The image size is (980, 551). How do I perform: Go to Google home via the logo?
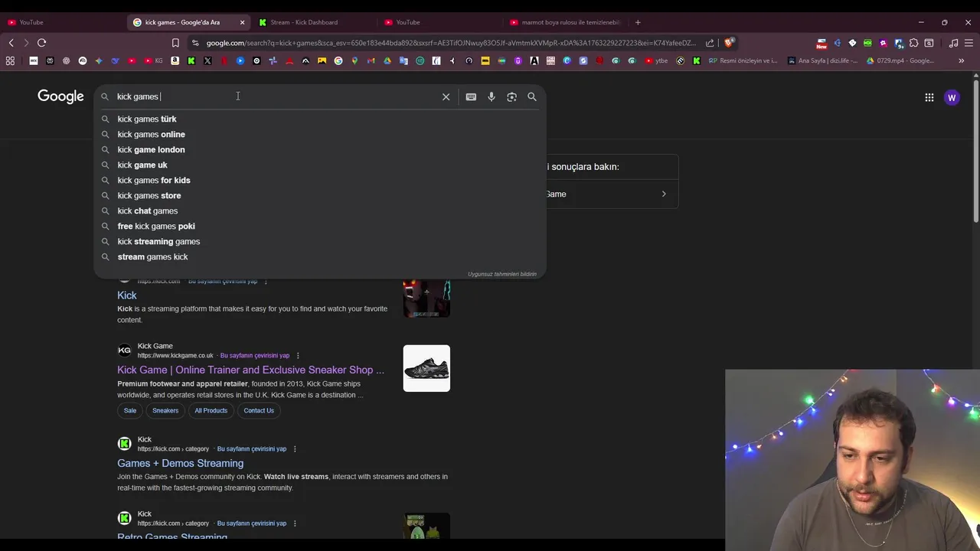(60, 96)
